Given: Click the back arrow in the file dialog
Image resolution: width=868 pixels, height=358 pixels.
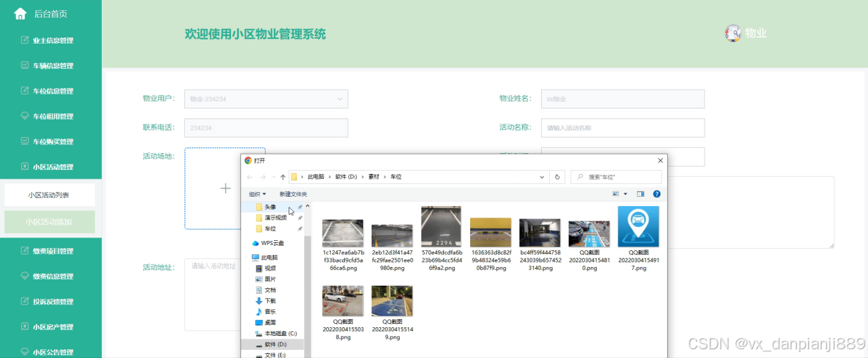Looking at the screenshot, I should (250, 177).
